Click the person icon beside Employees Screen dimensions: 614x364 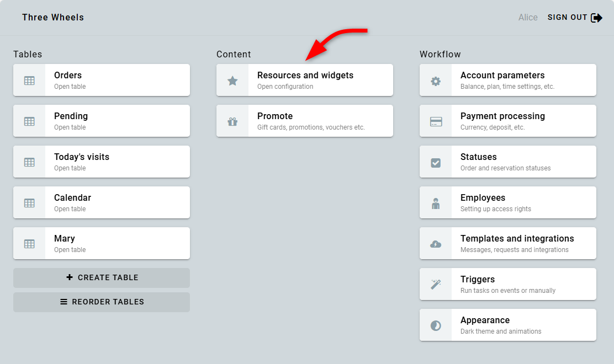436,203
